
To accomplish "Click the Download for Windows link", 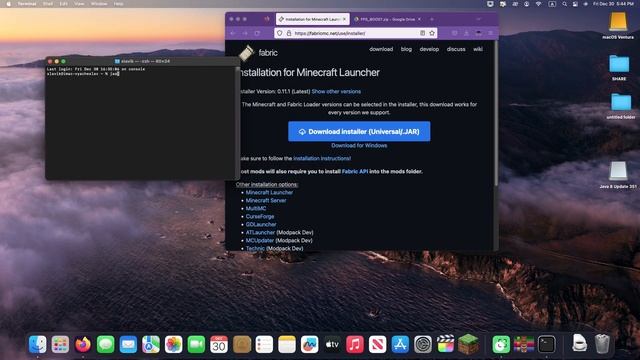I will click(359, 146).
